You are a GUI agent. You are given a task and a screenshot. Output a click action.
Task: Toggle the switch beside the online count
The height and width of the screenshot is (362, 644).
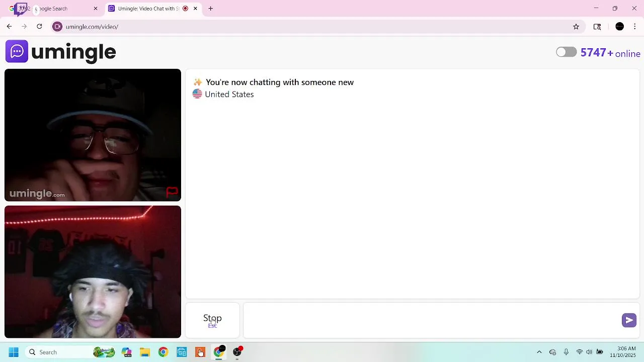point(566,52)
